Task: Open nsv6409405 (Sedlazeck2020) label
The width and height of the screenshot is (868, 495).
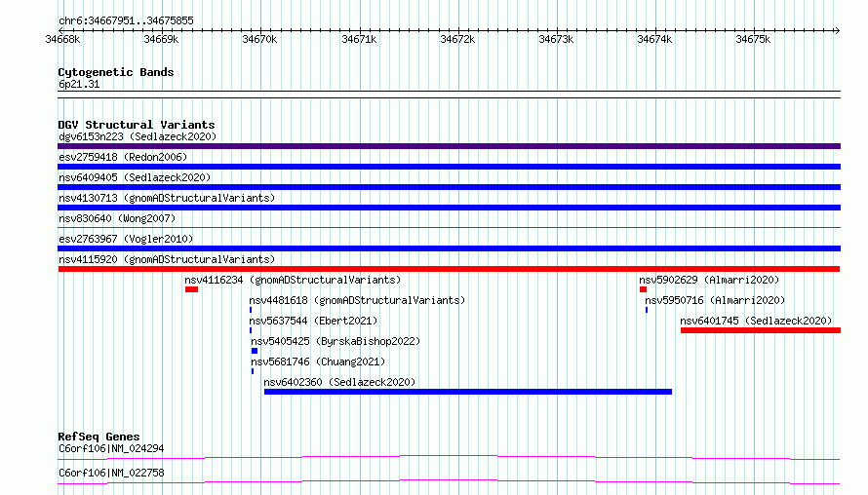Action: (x=135, y=177)
